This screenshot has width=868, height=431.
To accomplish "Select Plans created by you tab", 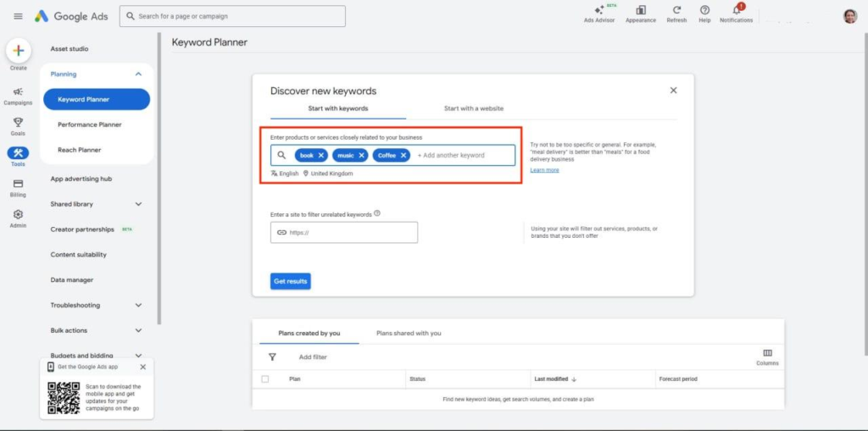I will (309, 333).
